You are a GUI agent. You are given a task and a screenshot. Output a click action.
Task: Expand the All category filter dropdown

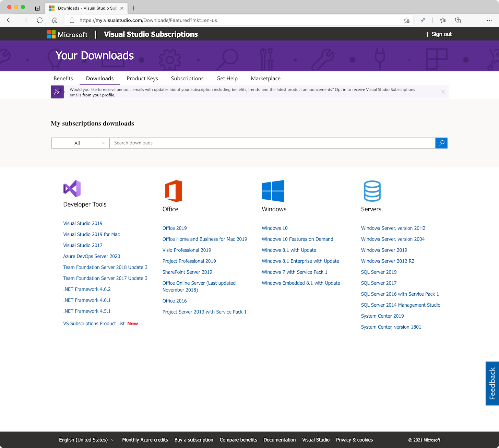tap(81, 143)
